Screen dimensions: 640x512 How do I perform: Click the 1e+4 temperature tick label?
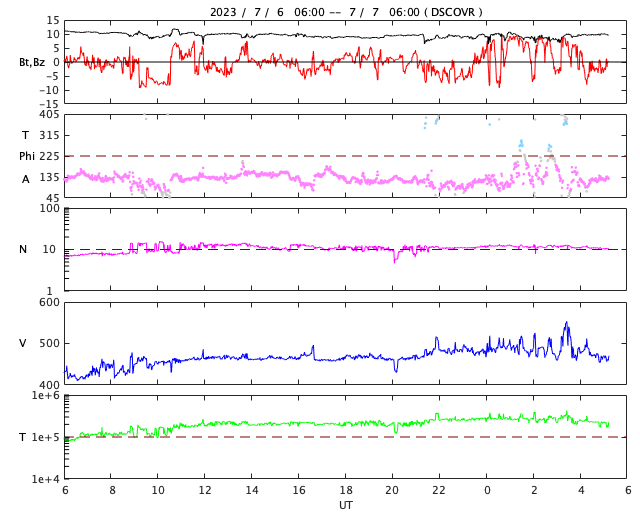(x=46, y=479)
